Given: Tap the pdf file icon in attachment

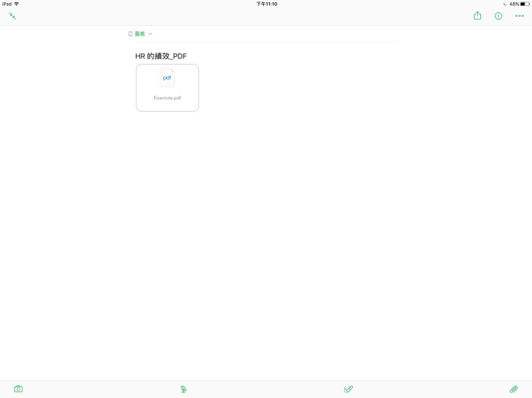Looking at the screenshot, I should 167,78.
